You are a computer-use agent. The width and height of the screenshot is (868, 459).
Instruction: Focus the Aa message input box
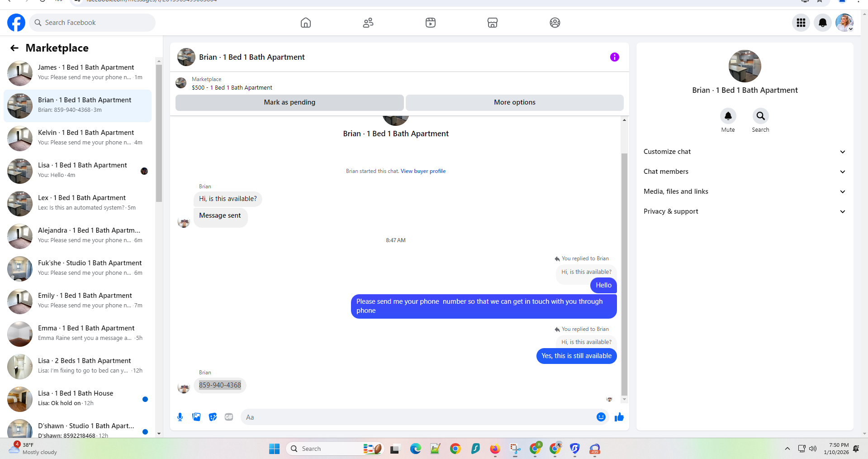click(x=419, y=417)
